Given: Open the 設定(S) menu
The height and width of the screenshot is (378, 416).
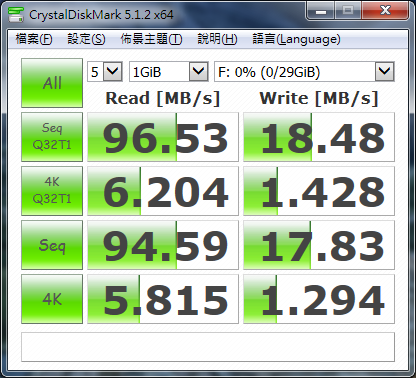Looking at the screenshot, I should pos(86,39).
